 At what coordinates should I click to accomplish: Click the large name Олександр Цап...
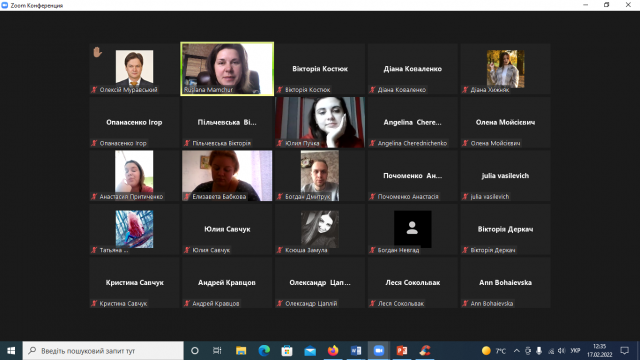pos(320,283)
